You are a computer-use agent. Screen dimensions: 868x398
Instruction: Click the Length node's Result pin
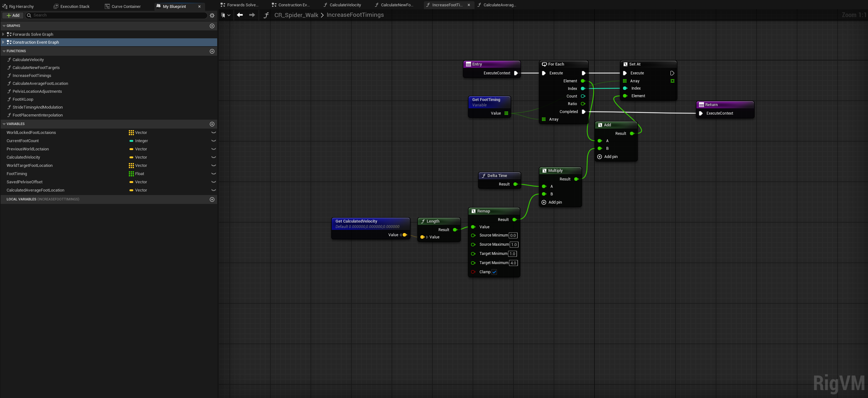pyautogui.click(x=455, y=230)
